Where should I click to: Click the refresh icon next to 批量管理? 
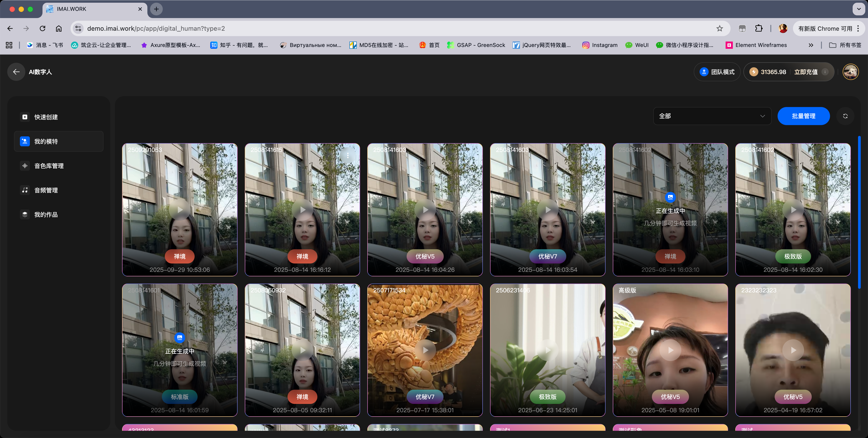(845, 116)
